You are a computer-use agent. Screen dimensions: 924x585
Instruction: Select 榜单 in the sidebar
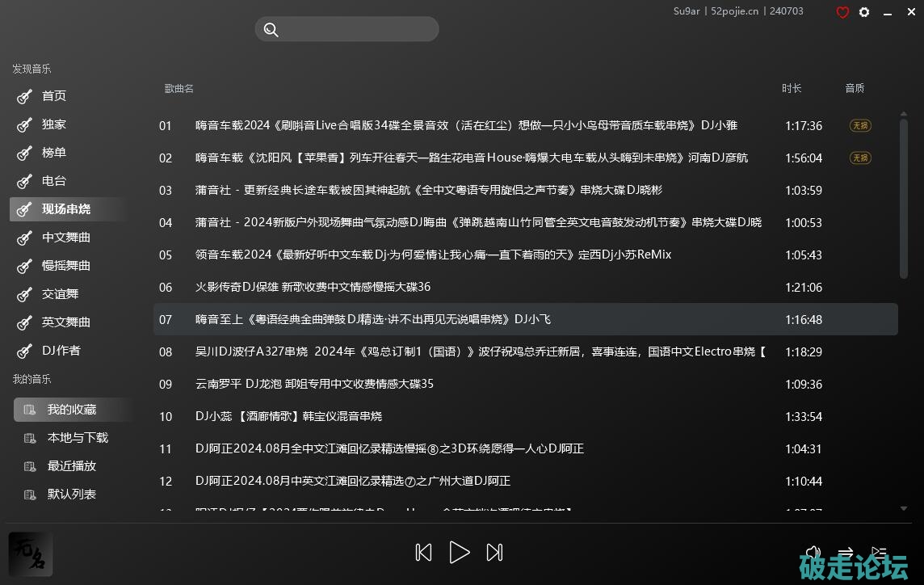tap(54, 153)
